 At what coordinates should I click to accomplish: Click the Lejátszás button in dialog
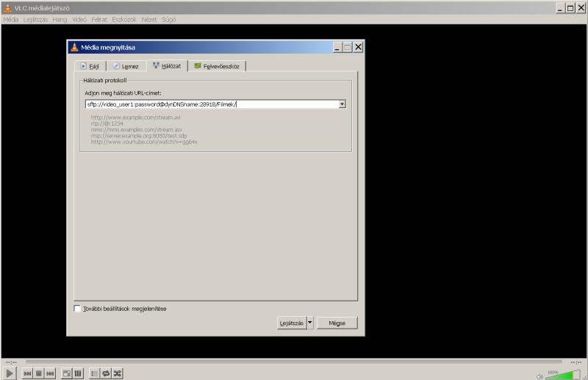click(x=292, y=323)
